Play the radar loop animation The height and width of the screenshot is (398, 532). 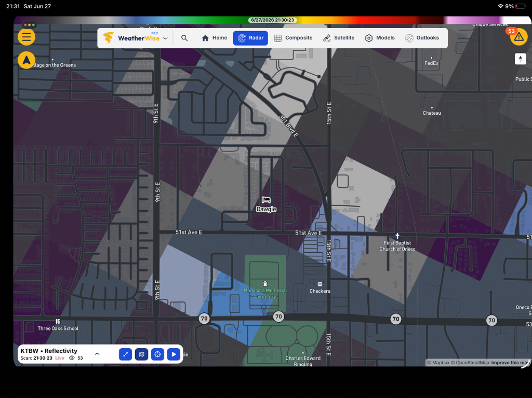click(x=174, y=354)
